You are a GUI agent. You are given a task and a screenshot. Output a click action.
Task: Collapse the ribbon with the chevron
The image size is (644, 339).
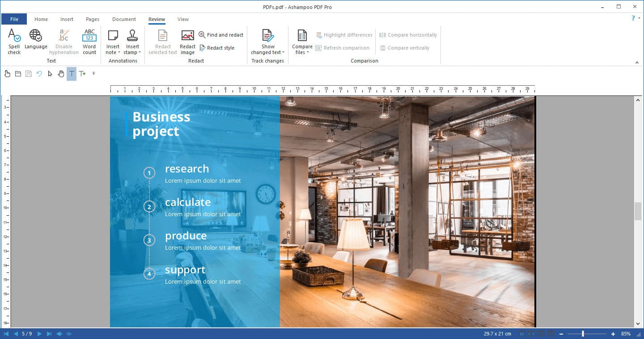point(637,63)
